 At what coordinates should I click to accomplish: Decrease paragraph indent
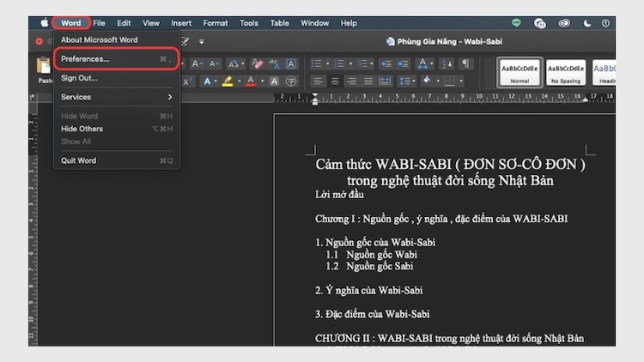pos(385,63)
